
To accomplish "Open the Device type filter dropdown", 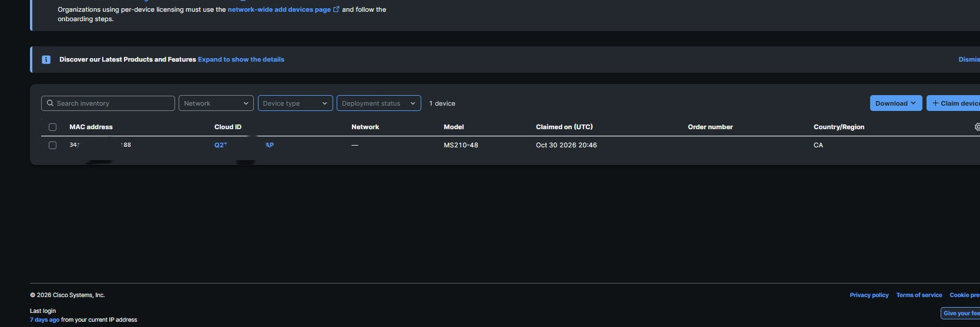I will coord(295,103).
